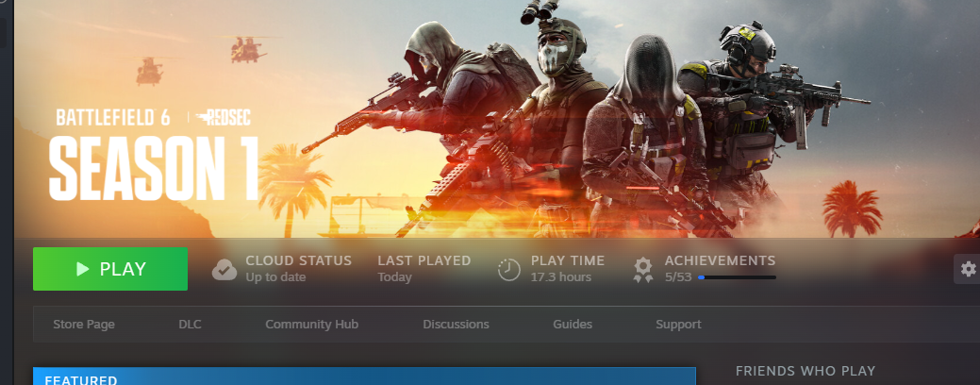Click the PLAY TIME 17.3 hours label
980x385 pixels.
tap(567, 269)
